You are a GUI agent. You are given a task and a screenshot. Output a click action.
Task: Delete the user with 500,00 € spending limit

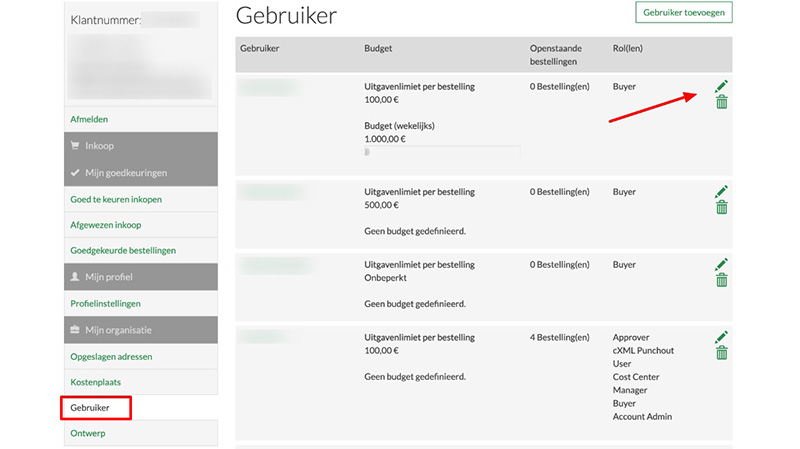click(x=721, y=207)
